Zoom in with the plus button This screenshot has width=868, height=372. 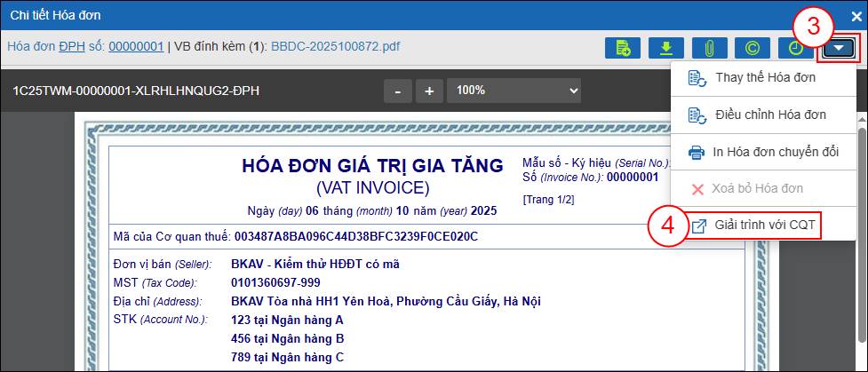coord(429,91)
